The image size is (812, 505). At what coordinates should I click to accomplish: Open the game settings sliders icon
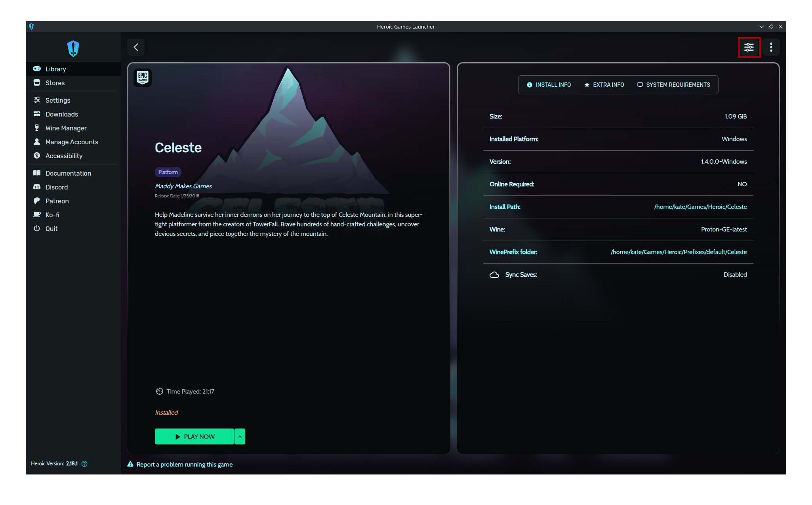click(x=749, y=47)
